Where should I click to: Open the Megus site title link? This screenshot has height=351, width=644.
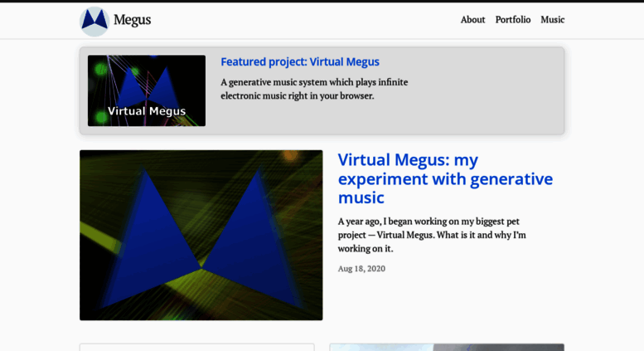pos(133,20)
